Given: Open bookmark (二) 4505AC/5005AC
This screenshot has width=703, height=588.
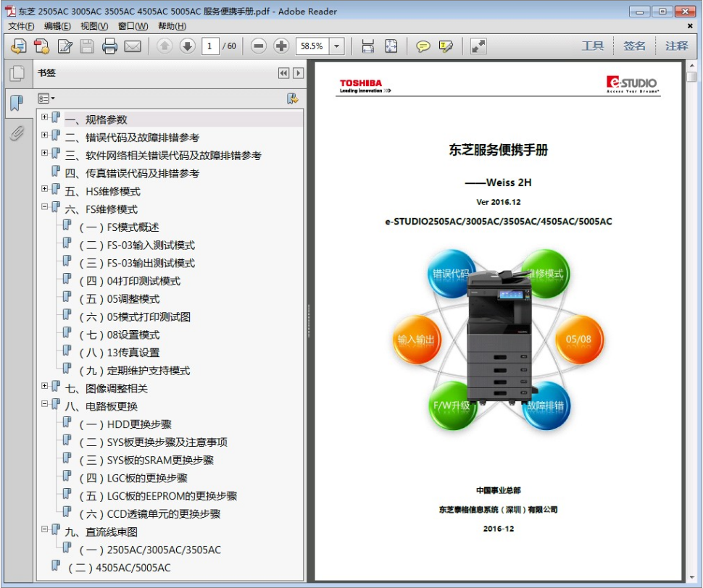Looking at the screenshot, I should pos(120,568).
